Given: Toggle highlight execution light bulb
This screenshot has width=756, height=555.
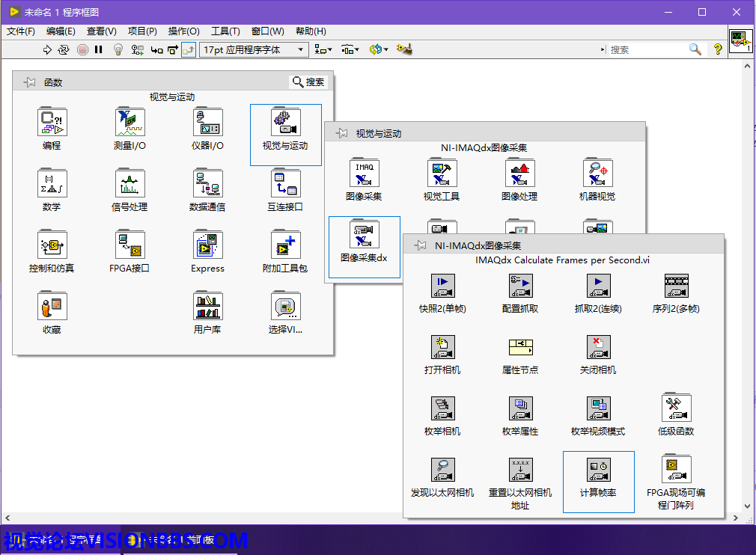Looking at the screenshot, I should tap(118, 50).
